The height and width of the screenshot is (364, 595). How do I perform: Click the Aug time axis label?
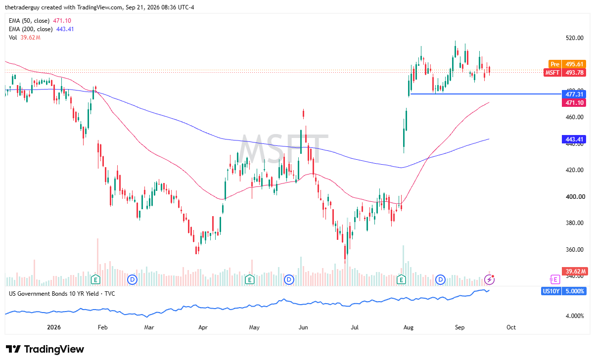(408, 327)
